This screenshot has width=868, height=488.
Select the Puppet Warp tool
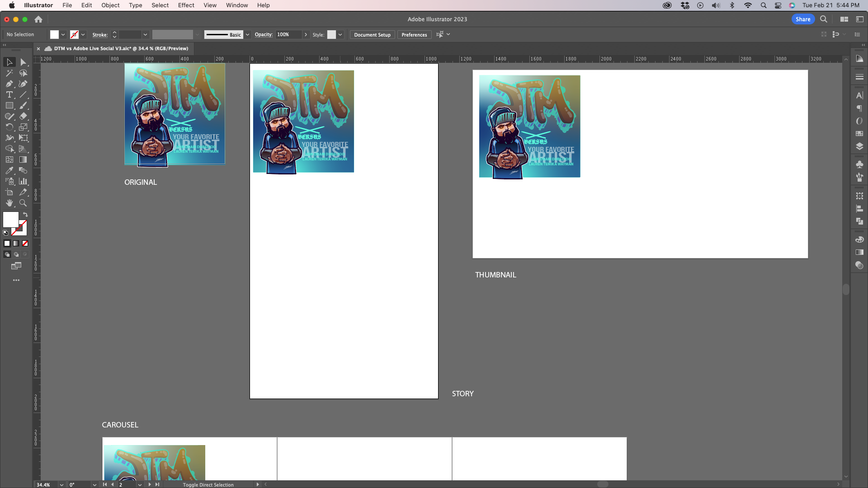click(9, 138)
